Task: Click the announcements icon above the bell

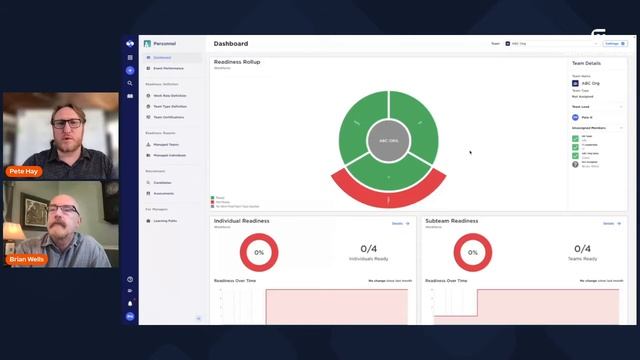Action: [130, 291]
